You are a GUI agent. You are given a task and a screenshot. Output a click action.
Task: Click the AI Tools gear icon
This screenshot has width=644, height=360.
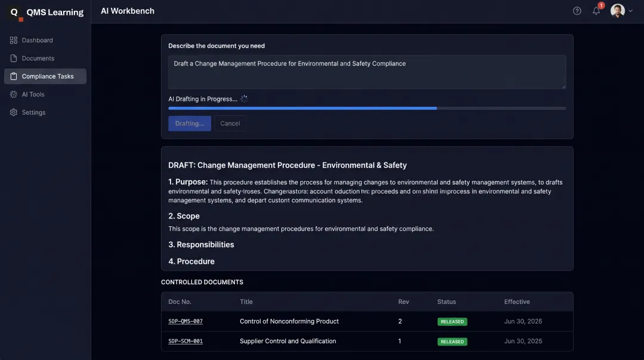pos(14,94)
